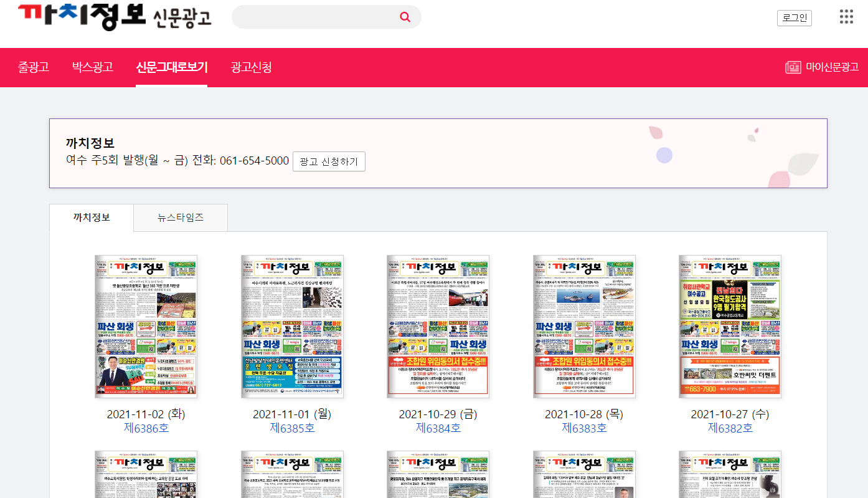Open the apps grid menu icon
The height and width of the screenshot is (498, 868).
coord(846,17)
